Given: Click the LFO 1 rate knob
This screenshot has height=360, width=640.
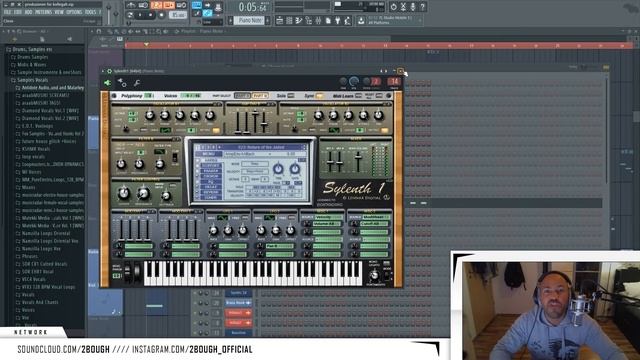Looking at the screenshot, I should click(213, 231).
